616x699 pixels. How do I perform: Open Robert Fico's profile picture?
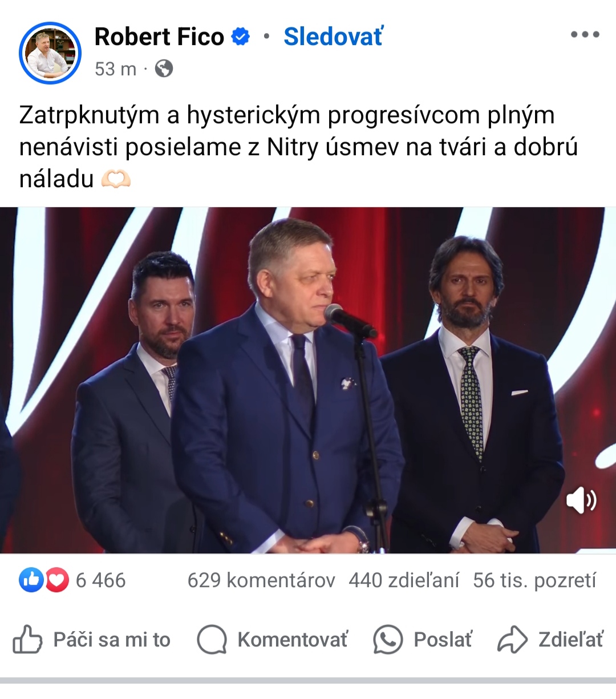click(50, 53)
